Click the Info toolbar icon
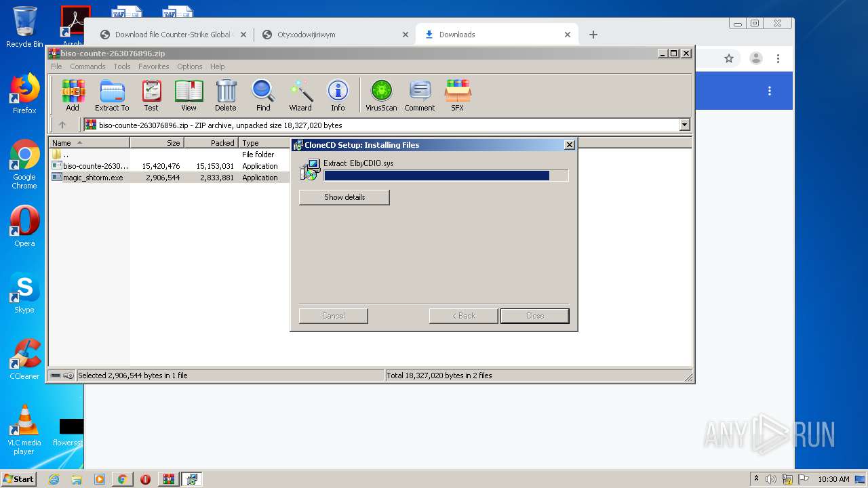Image resolution: width=868 pixels, height=488 pixels. click(338, 95)
